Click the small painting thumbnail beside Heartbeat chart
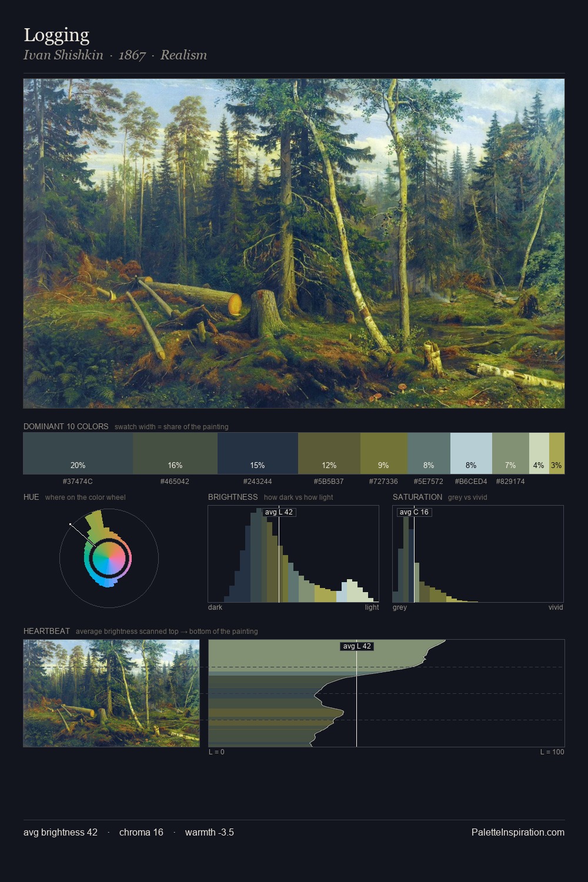 tap(112, 693)
